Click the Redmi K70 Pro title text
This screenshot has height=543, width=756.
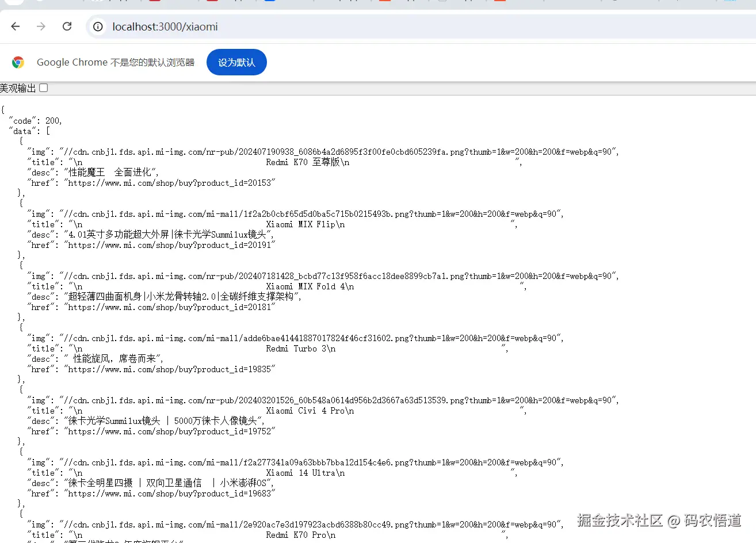pyautogui.click(x=296, y=535)
